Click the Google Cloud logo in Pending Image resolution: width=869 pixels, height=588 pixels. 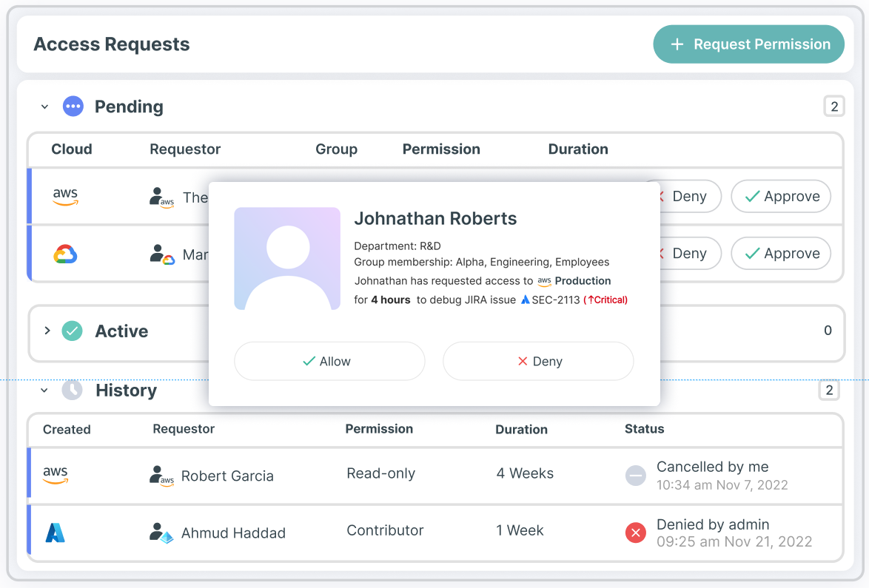(x=65, y=254)
